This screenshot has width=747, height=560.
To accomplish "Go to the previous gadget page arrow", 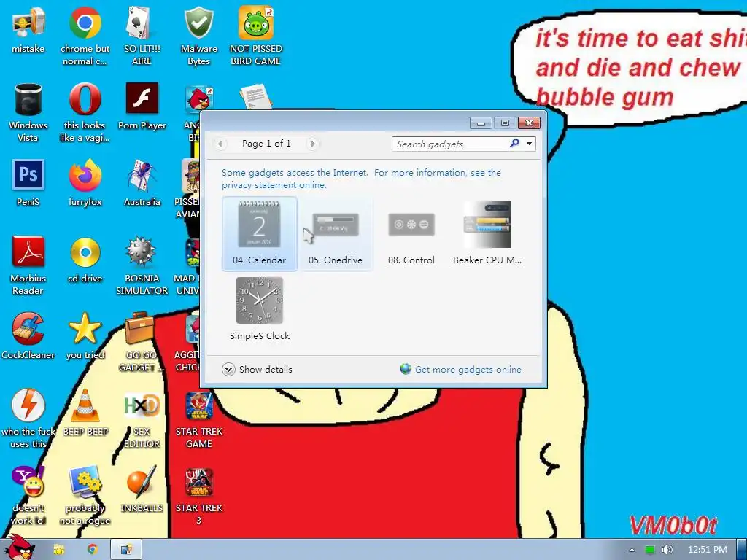I will pyautogui.click(x=220, y=144).
